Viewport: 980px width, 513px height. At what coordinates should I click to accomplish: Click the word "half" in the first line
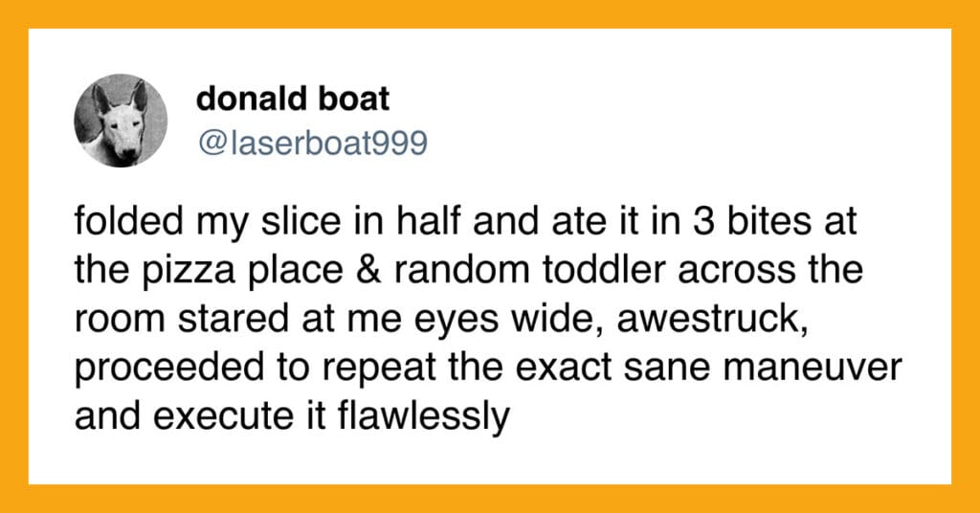point(430,223)
